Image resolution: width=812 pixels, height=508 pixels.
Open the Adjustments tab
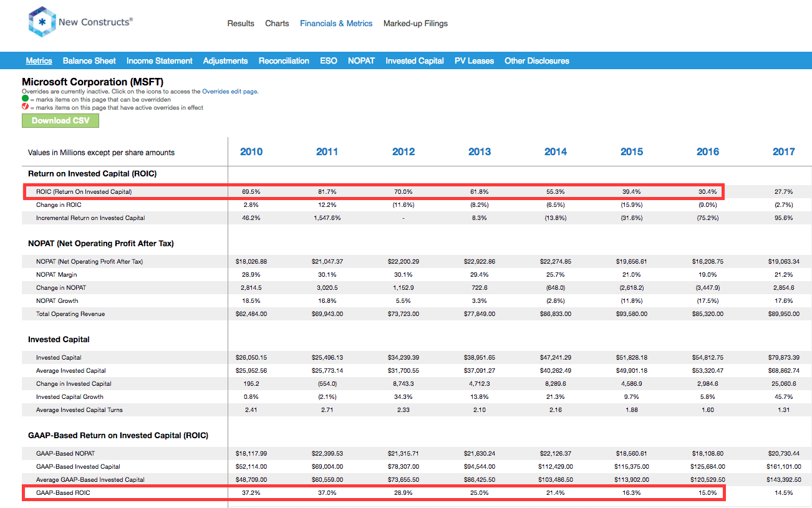[226, 61]
